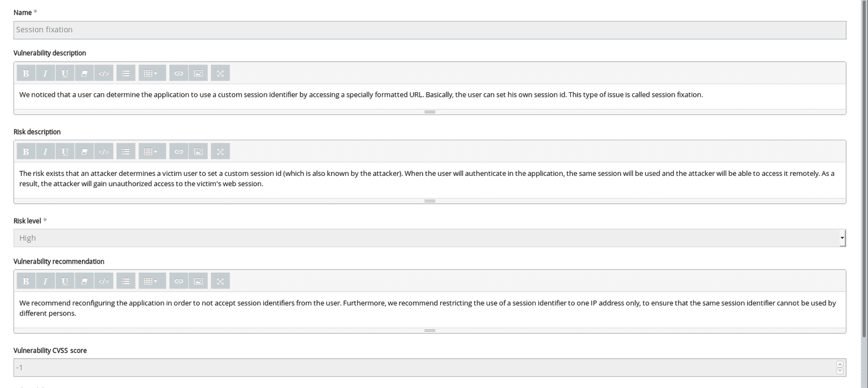Toggle fullscreen mode for Vulnerability description editor

pos(220,72)
